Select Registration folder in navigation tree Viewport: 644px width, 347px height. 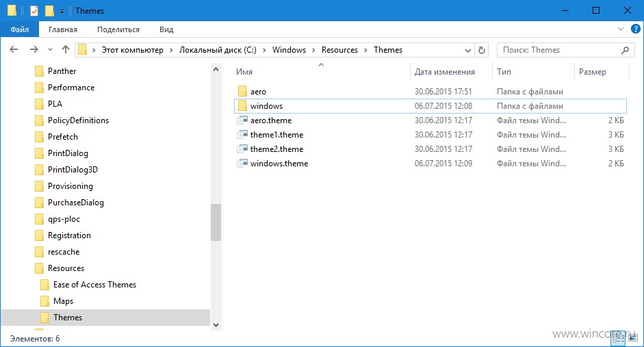pos(69,235)
